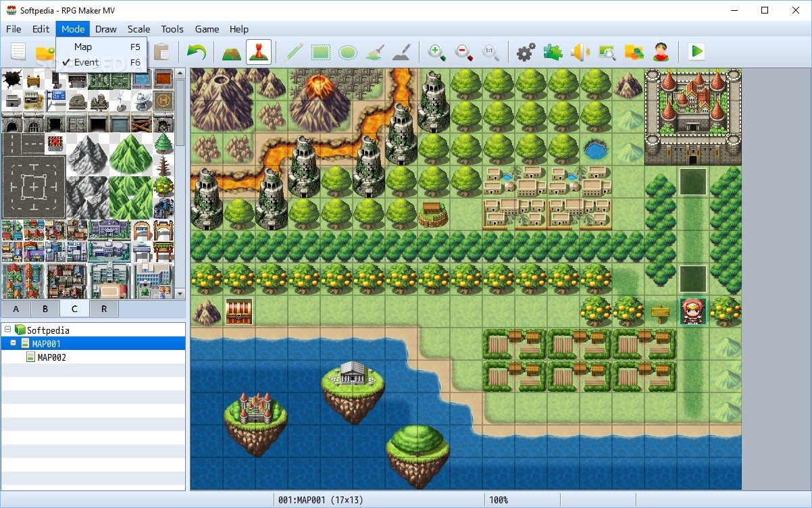812x508 pixels.
Task: Collapse the Softpedia project tree node
Action: coord(7,330)
